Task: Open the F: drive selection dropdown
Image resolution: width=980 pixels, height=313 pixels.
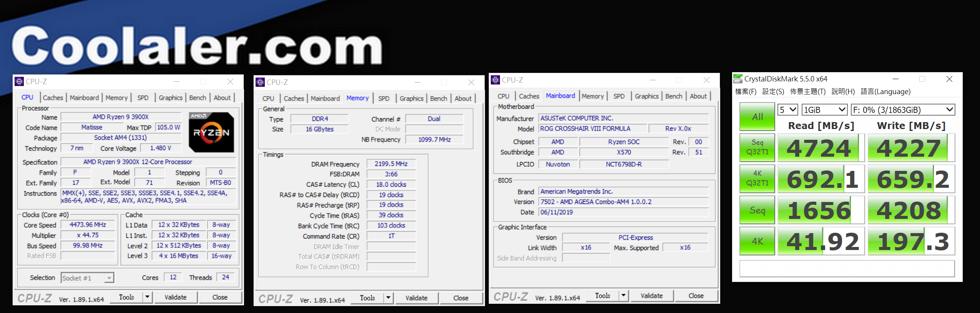Action: click(x=903, y=110)
